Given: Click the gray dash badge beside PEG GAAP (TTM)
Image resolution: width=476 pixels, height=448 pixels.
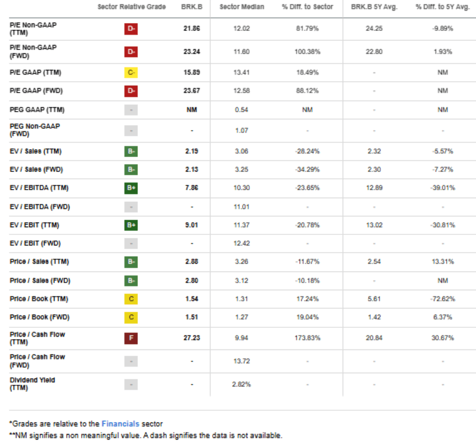Looking at the screenshot, I should pos(130,109).
